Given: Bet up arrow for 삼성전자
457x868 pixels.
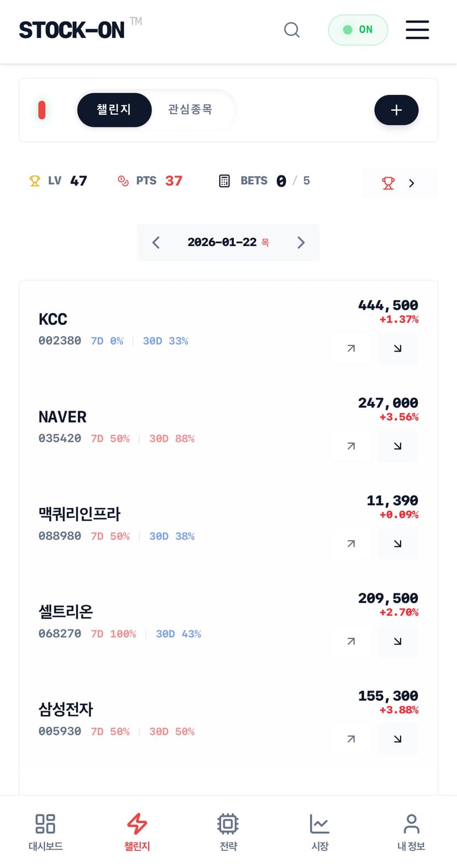Looking at the screenshot, I should click(x=351, y=739).
